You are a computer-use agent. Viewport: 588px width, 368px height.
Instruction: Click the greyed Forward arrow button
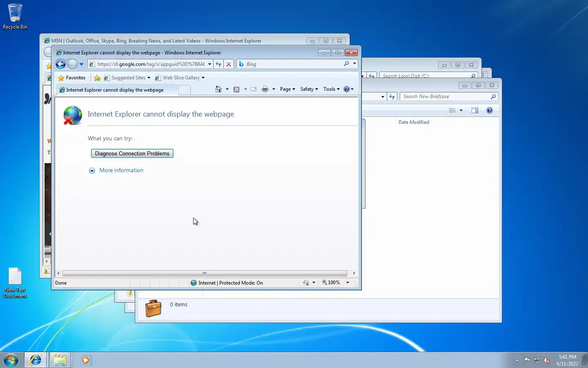[x=72, y=64]
